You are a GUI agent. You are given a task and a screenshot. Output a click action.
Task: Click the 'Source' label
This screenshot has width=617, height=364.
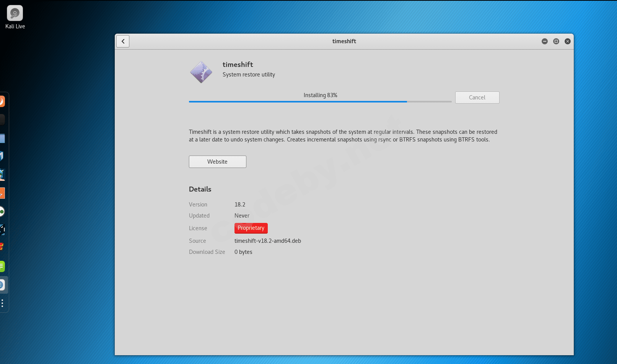pyautogui.click(x=197, y=241)
